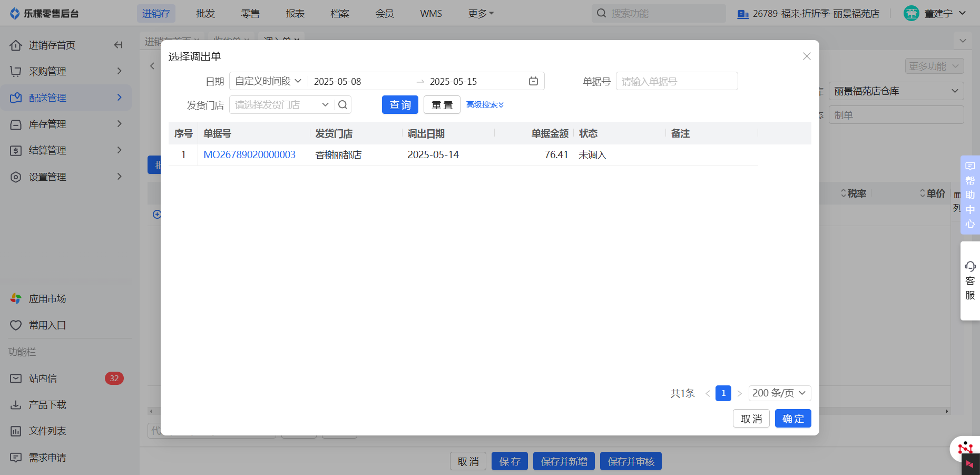
Task: Click the 发货门店 search magnifier icon
Action: tap(342, 104)
